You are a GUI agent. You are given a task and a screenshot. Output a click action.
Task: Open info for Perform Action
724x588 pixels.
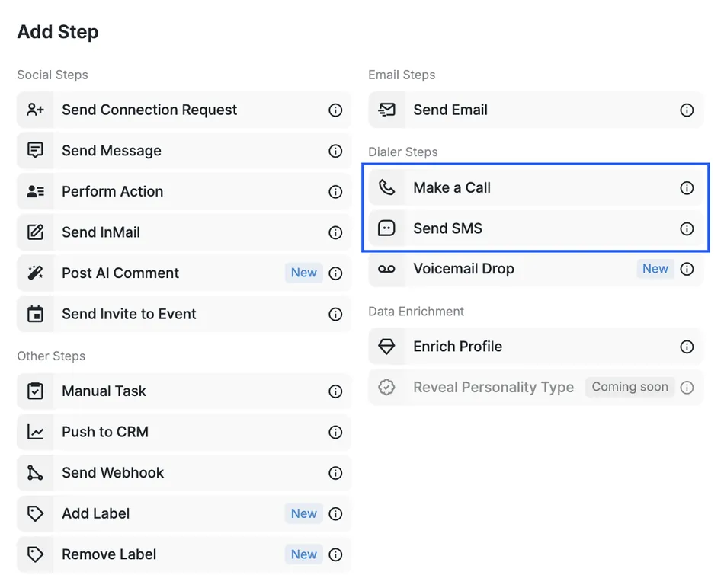335,191
